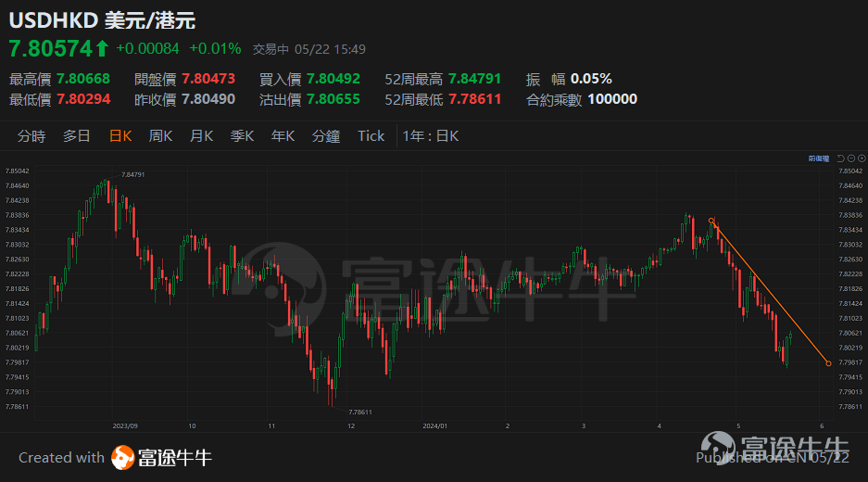Click the 2023/09 date axis label

coord(125,426)
